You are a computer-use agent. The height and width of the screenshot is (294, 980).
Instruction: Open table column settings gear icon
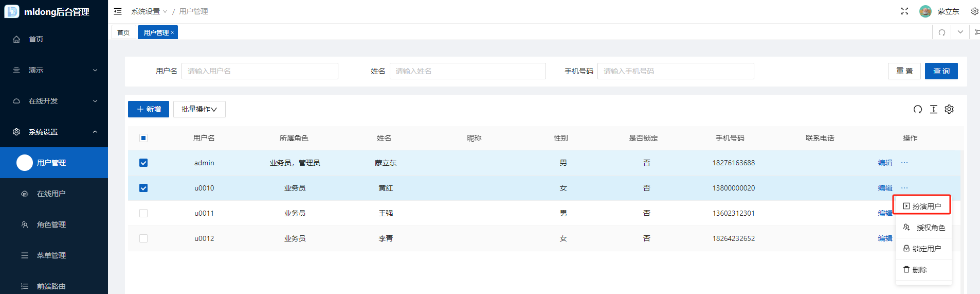click(x=949, y=109)
